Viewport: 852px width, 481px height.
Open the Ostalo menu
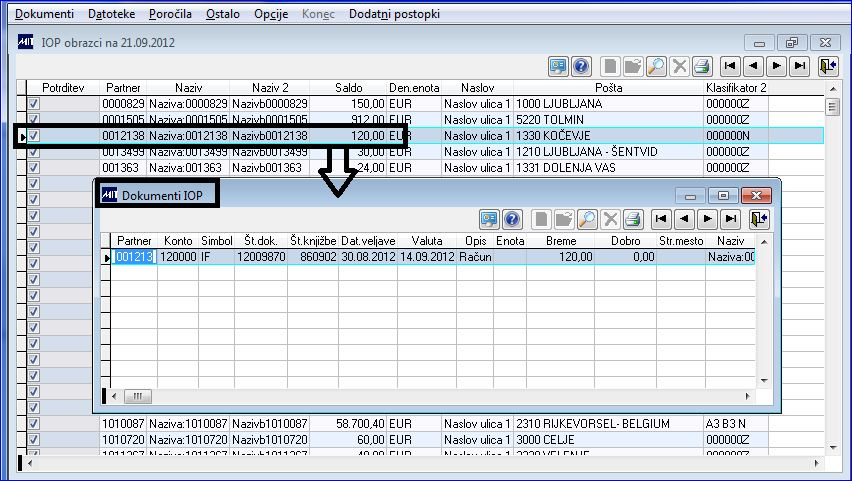pos(223,14)
